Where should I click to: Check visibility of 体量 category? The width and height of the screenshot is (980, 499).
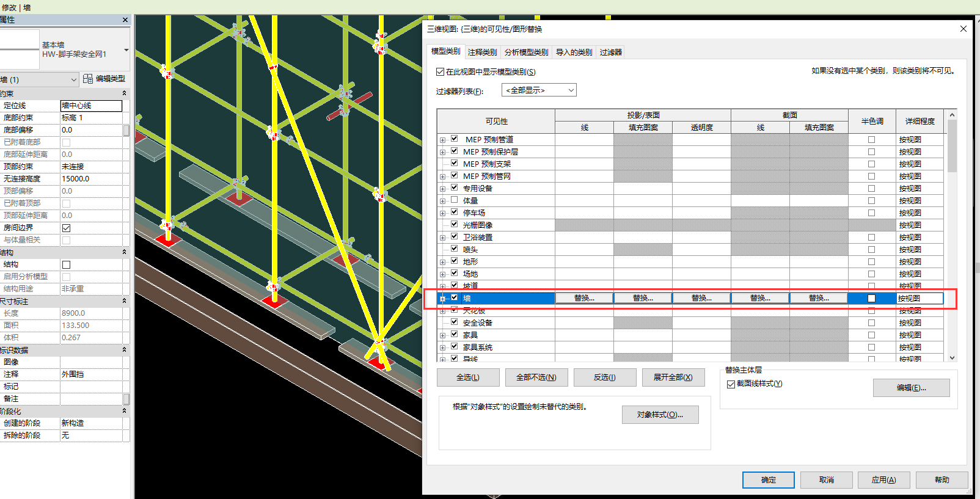(x=454, y=200)
